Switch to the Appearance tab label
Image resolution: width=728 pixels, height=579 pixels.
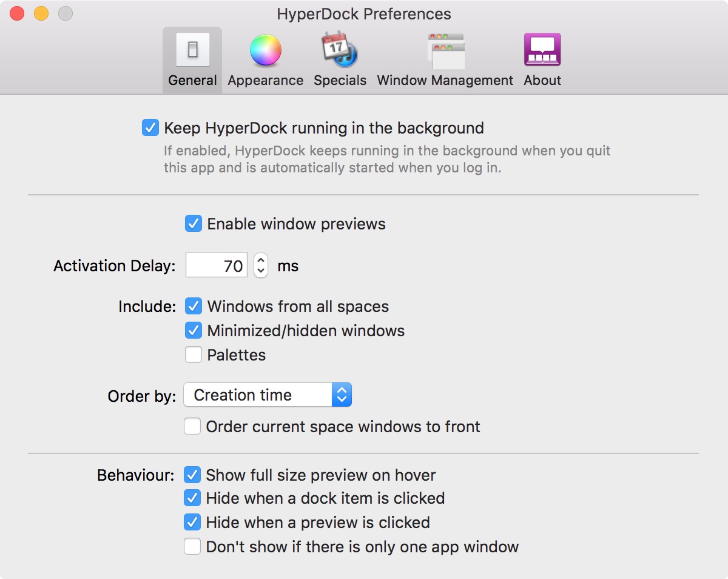pos(265,80)
